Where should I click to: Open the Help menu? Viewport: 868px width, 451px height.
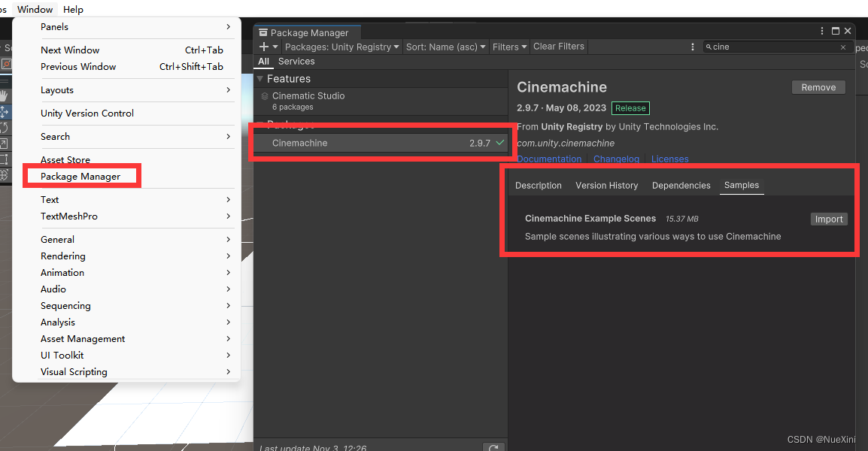pos(73,10)
